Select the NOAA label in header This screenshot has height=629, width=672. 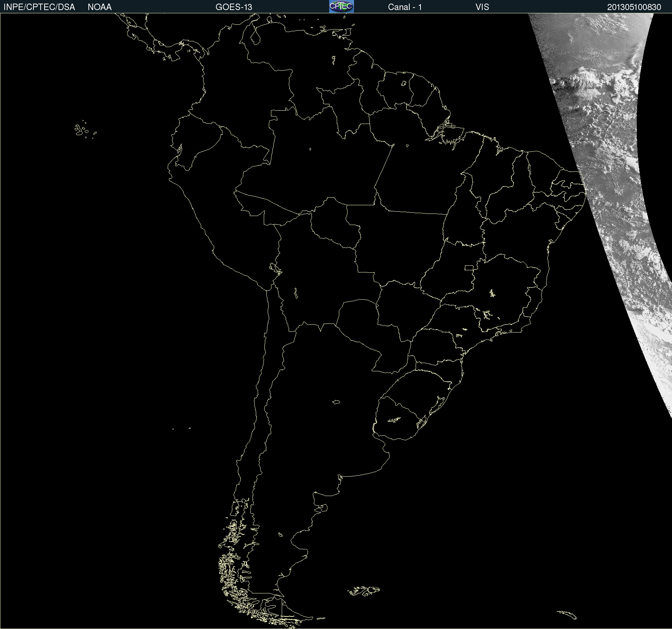[x=100, y=7]
